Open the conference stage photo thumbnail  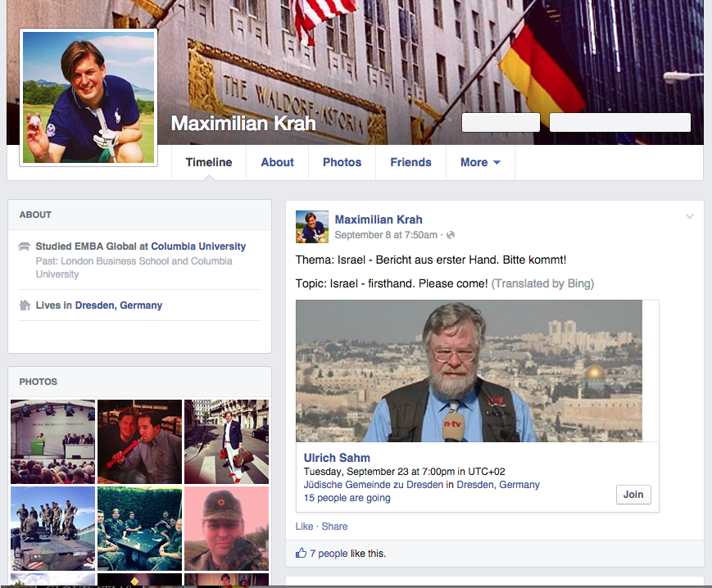coord(53,442)
